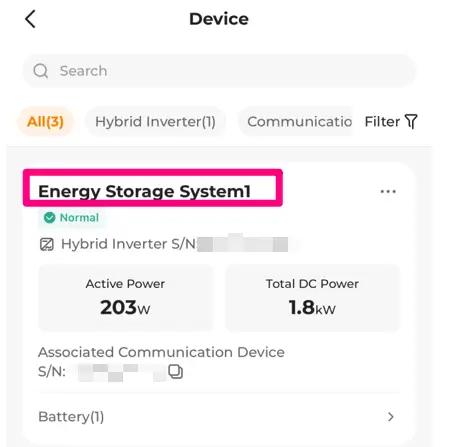
Task: Expand the Battery(1) row
Action: pos(219,417)
